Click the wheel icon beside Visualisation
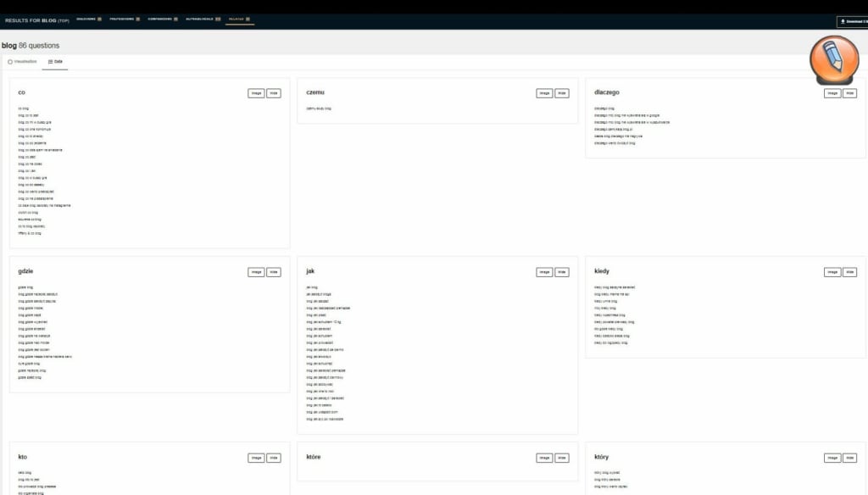Image resolution: width=868 pixels, height=495 pixels. click(11, 61)
